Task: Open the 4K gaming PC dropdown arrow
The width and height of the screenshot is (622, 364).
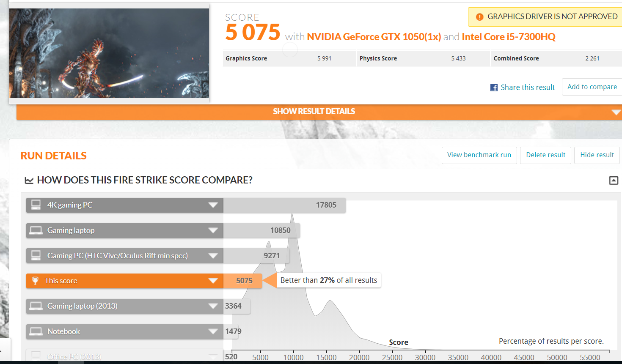Action: click(213, 205)
